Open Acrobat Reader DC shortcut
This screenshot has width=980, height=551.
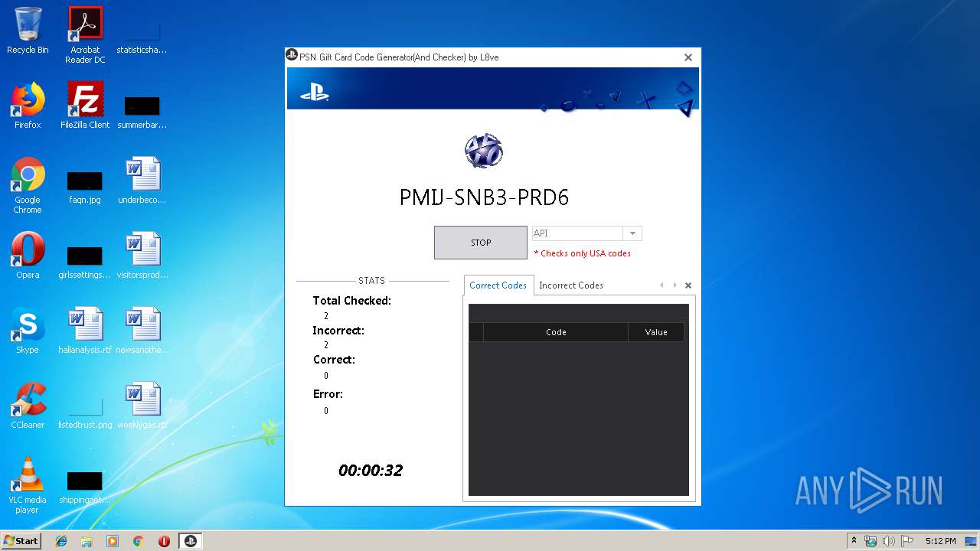coord(85,35)
